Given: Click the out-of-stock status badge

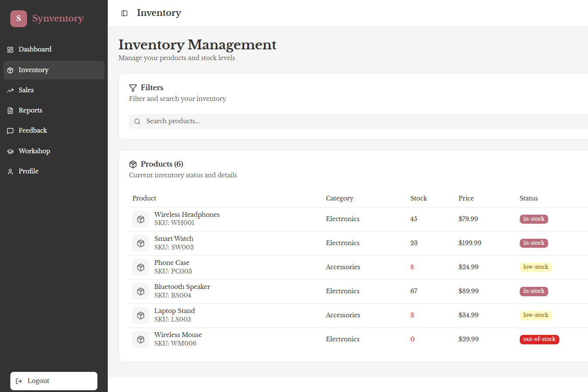Looking at the screenshot, I should pos(539,339).
